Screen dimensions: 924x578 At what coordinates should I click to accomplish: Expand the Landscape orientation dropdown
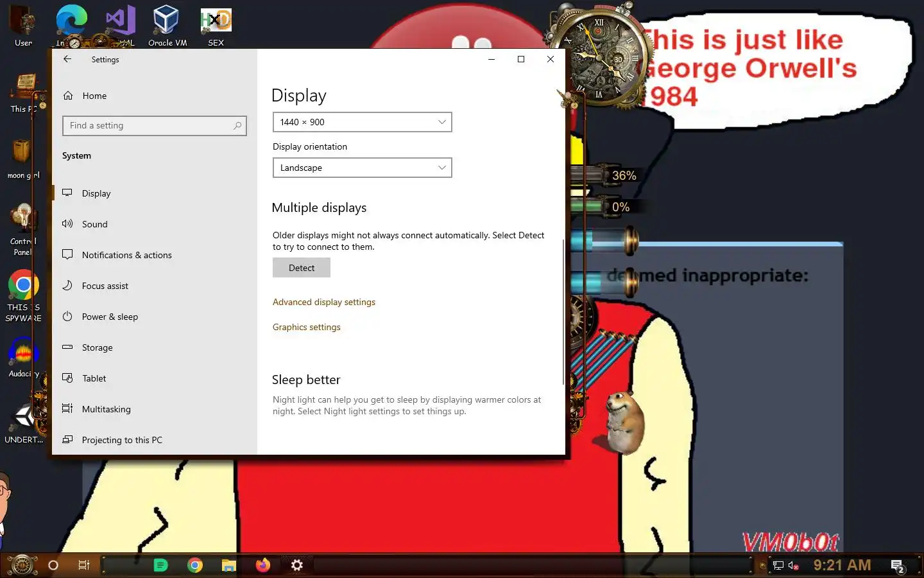[x=362, y=168]
